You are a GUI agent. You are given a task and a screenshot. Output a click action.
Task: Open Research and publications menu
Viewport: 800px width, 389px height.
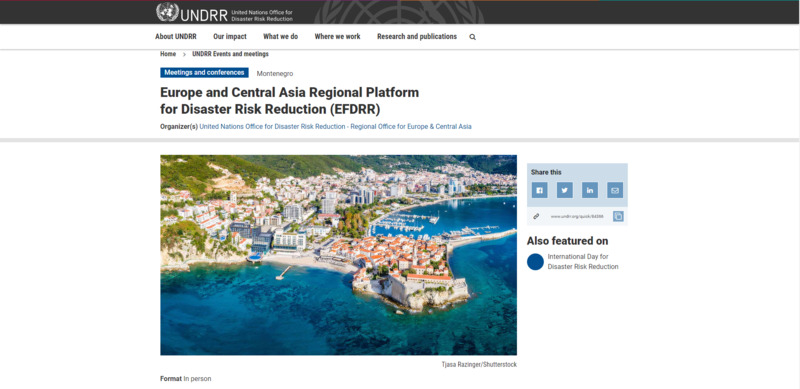coord(417,37)
